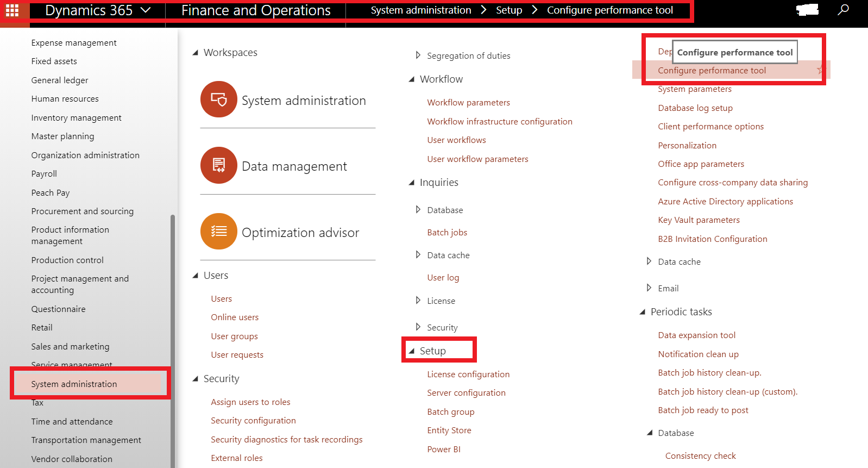Screen dimensions: 868x468
Task: Open Batch group link
Action: 451,411
